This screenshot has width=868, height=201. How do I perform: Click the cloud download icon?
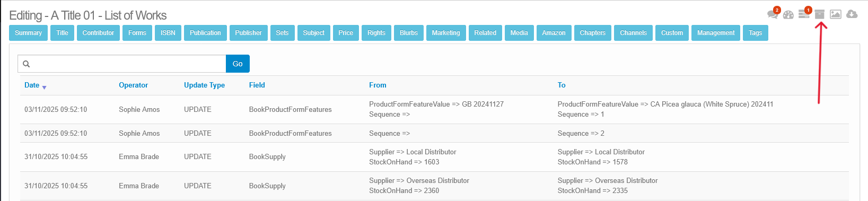tap(852, 14)
